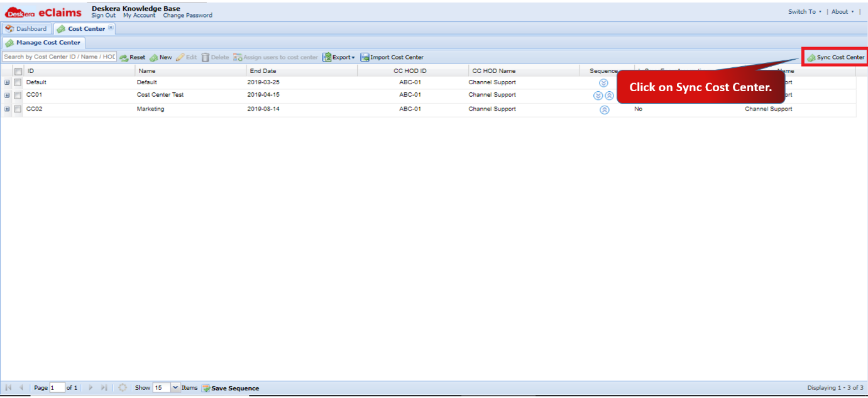Click the Sign Out link
This screenshot has height=398, width=868.
coord(104,15)
